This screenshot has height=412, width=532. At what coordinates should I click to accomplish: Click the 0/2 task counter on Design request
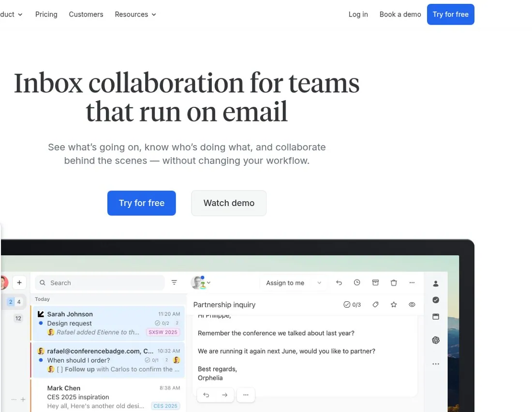click(x=162, y=323)
